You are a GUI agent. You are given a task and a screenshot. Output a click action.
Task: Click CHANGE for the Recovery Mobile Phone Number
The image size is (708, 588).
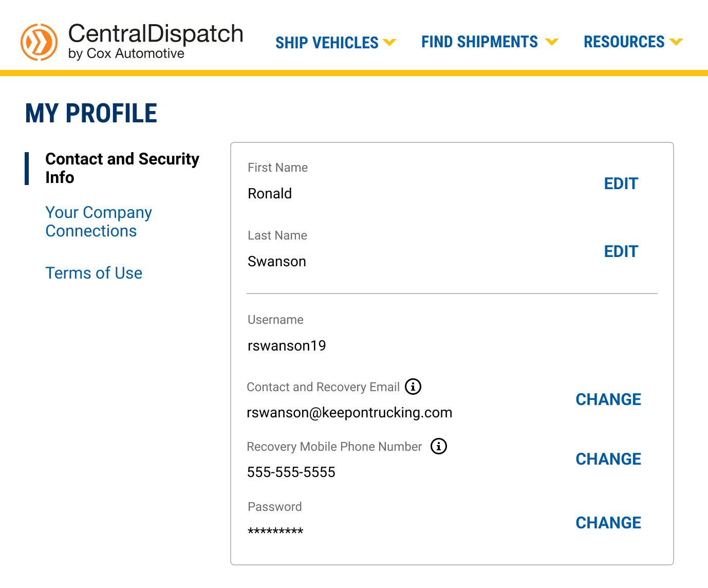point(608,458)
